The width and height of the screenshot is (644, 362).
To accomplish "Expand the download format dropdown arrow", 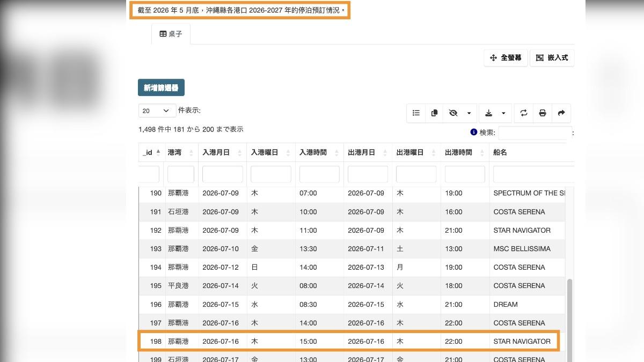I will 503,113.
